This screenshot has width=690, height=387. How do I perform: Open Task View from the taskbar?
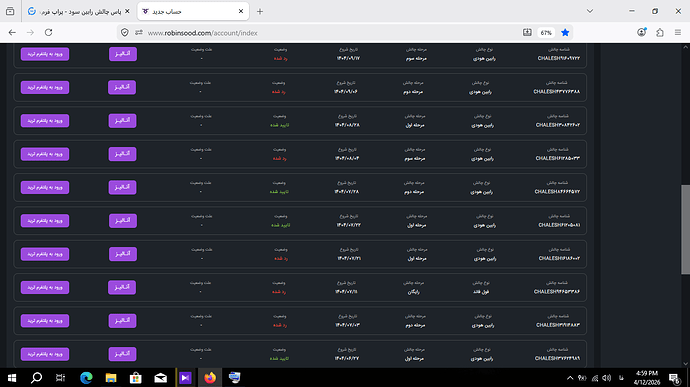click(60, 378)
